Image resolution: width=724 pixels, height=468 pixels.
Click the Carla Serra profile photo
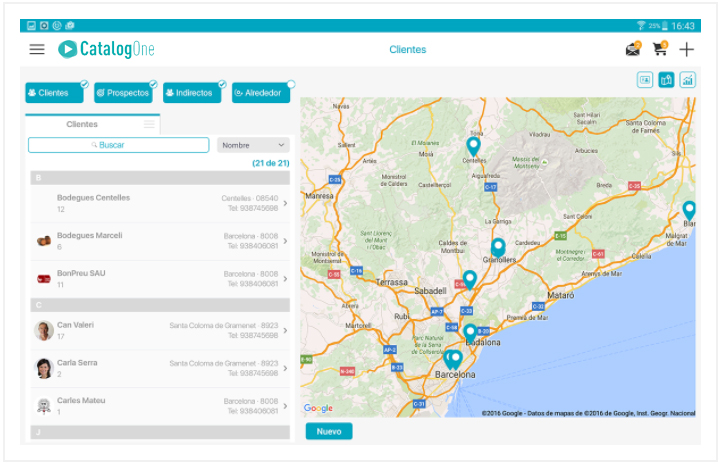pos(44,368)
